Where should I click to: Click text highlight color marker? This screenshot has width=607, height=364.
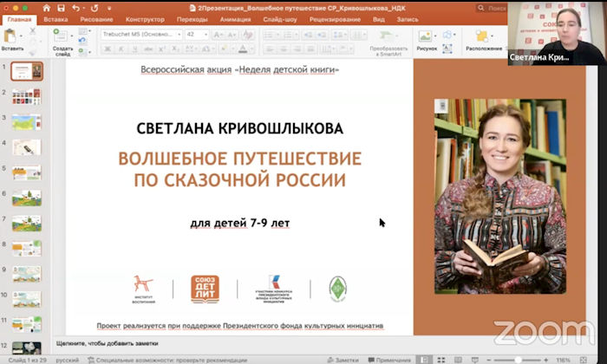(224, 49)
